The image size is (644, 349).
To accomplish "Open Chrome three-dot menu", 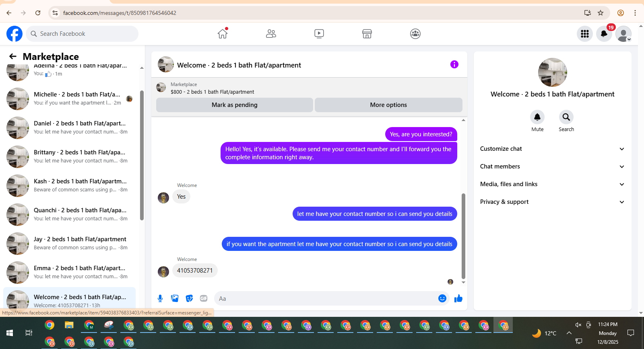I will [635, 13].
